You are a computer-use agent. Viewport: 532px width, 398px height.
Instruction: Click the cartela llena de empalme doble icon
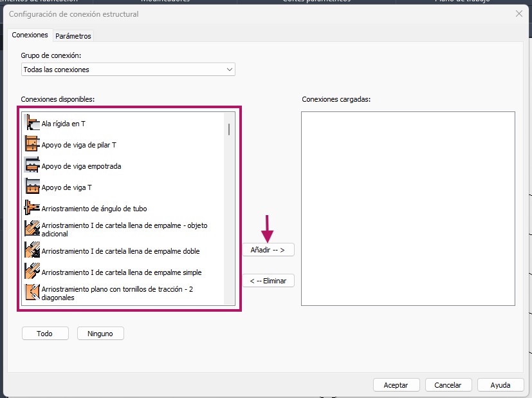pyautogui.click(x=32, y=251)
